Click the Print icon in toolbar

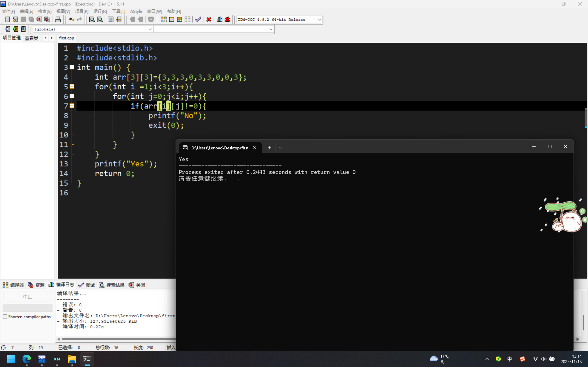[58, 20]
